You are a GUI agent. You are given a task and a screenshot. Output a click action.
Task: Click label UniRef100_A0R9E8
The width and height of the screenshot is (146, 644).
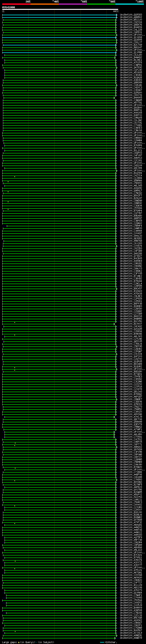pos(131,261)
